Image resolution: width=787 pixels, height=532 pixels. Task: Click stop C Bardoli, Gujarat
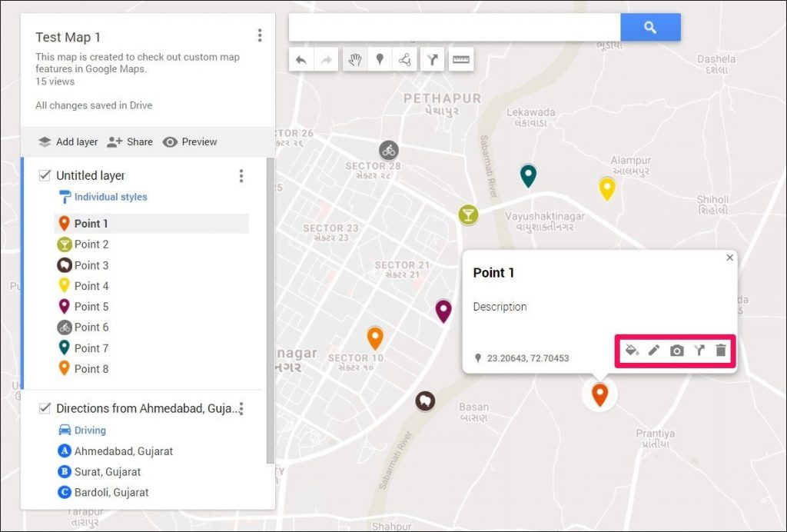pyautogui.click(x=104, y=492)
